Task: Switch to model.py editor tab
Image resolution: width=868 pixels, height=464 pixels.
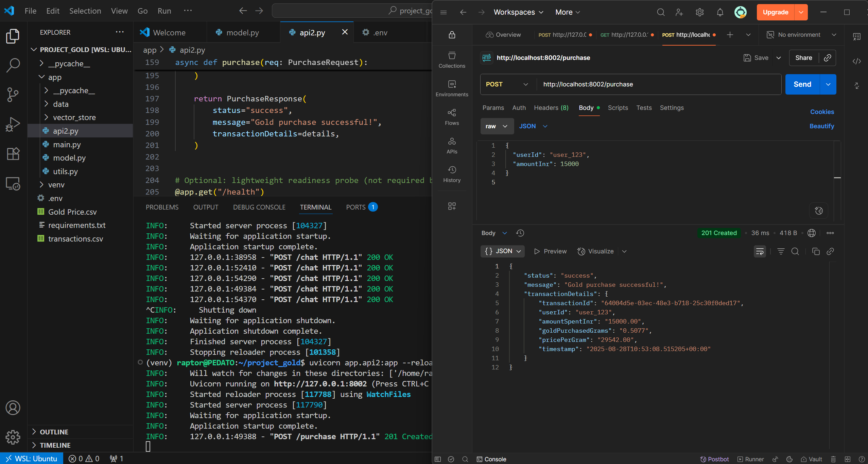Action: point(243,32)
